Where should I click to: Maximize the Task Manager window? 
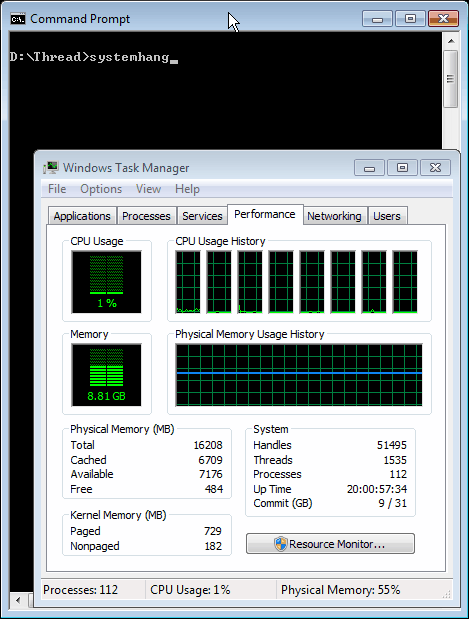click(402, 168)
